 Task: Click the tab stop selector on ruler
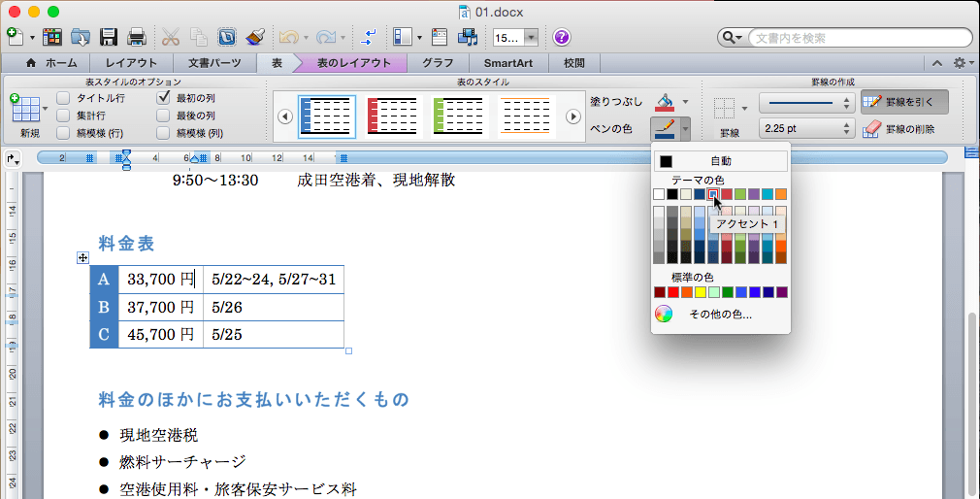point(13,159)
